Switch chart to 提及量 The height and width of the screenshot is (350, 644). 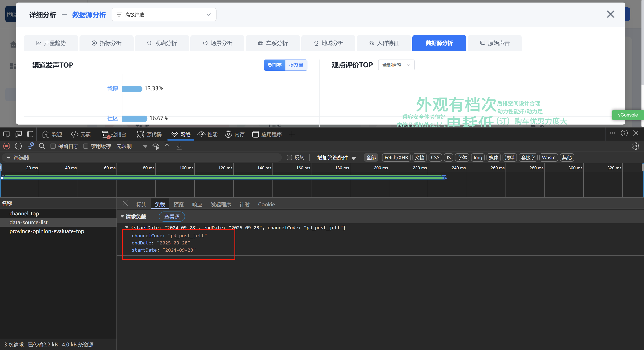(x=296, y=65)
